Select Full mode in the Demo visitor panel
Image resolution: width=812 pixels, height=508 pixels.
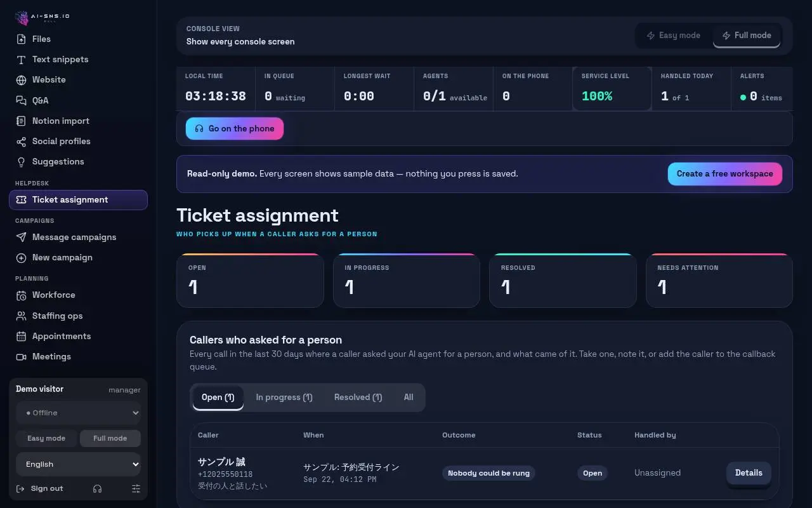110,438
